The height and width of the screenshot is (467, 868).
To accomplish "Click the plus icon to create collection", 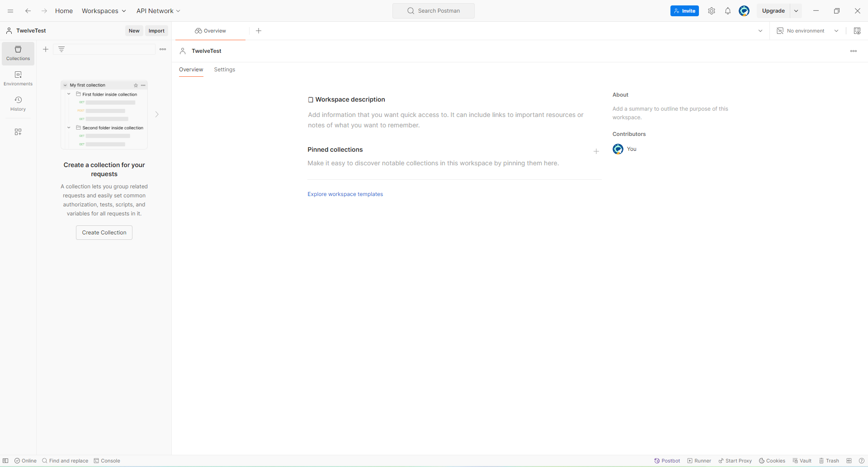I will coord(46,49).
